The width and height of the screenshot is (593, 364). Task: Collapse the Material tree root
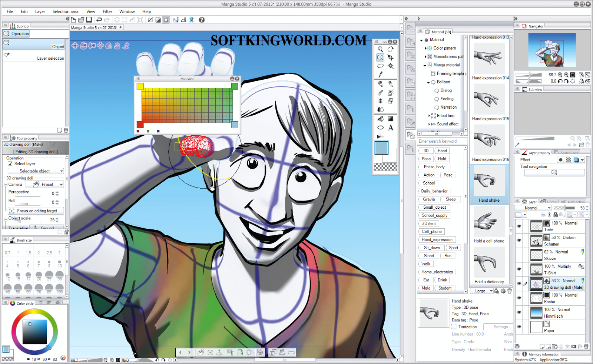421,40
